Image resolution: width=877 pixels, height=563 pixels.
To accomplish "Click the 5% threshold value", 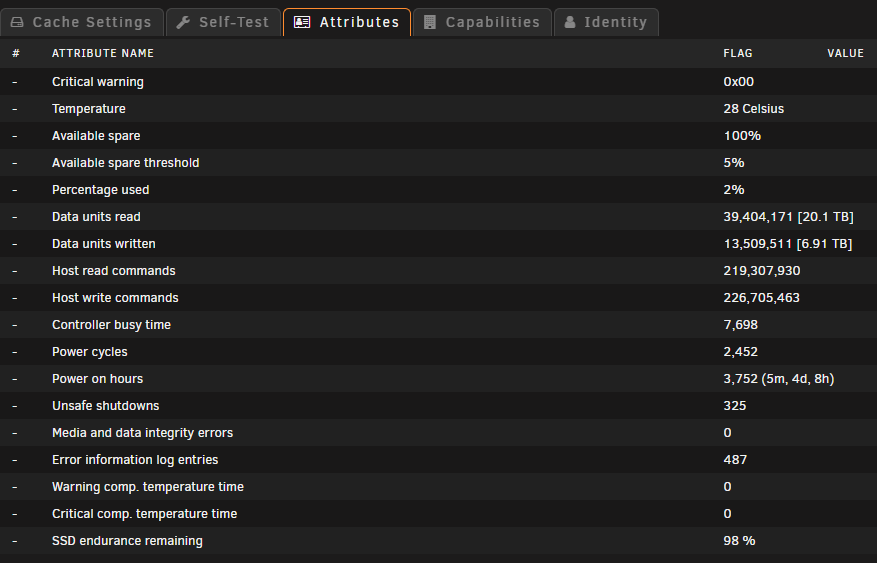I will pos(734,163).
